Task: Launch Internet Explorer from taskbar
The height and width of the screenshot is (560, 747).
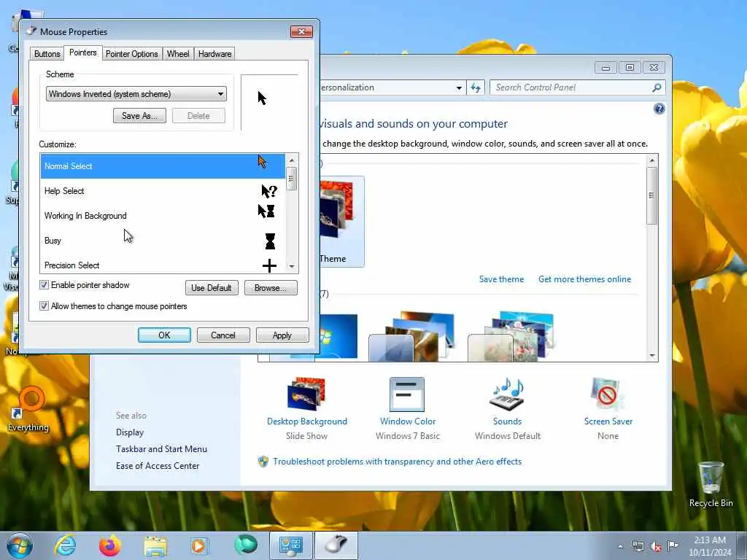Action: pyautogui.click(x=65, y=545)
